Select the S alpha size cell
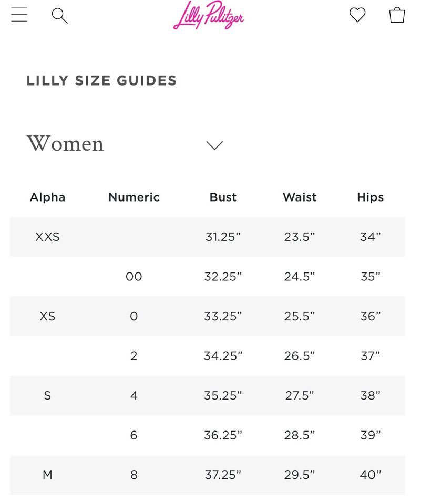The height and width of the screenshot is (504, 421). tap(47, 395)
